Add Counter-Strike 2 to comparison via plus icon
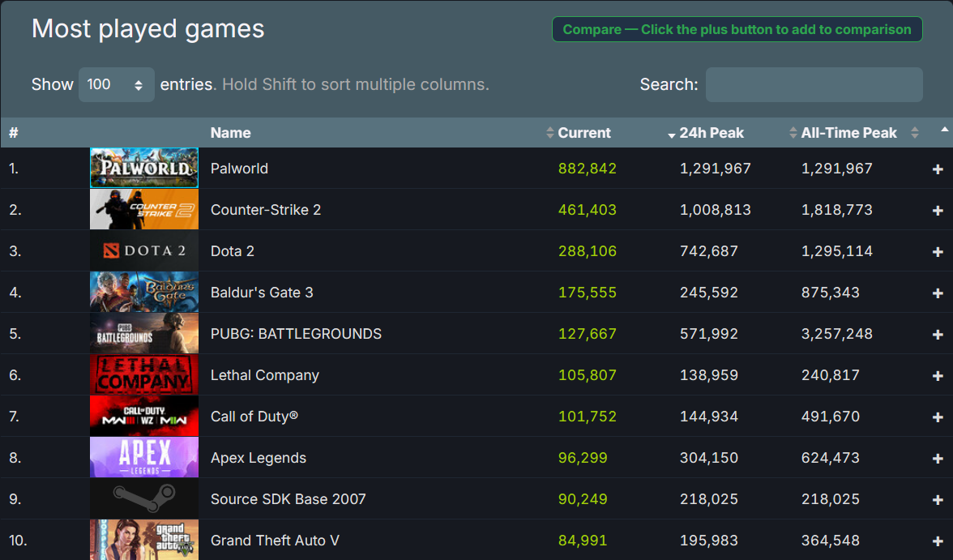Viewport: 953px width, 560px height. pyautogui.click(x=937, y=211)
